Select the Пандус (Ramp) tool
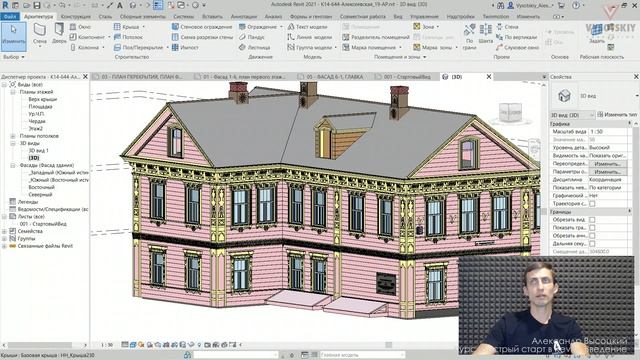Screen dimensions: 640x360 (x=252, y=37)
